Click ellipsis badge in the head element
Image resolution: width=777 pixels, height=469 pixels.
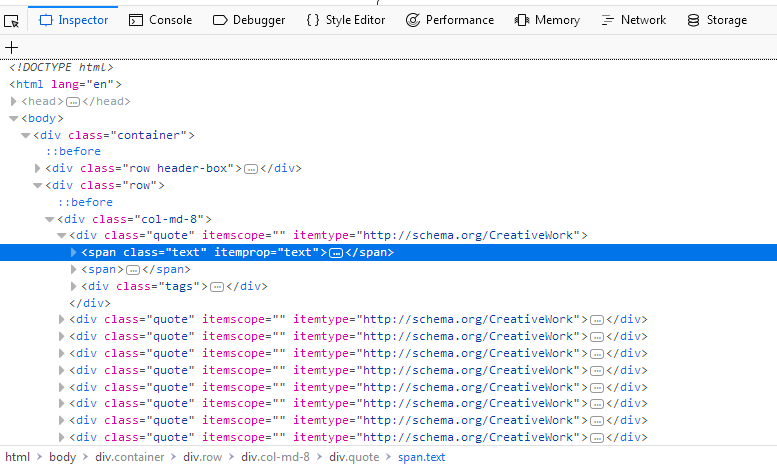point(72,102)
